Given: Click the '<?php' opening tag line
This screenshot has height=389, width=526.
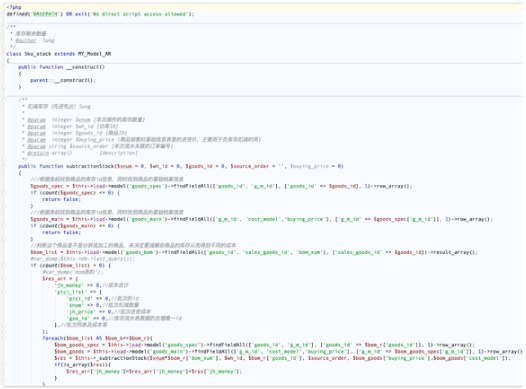Looking at the screenshot, I should pos(14,7).
